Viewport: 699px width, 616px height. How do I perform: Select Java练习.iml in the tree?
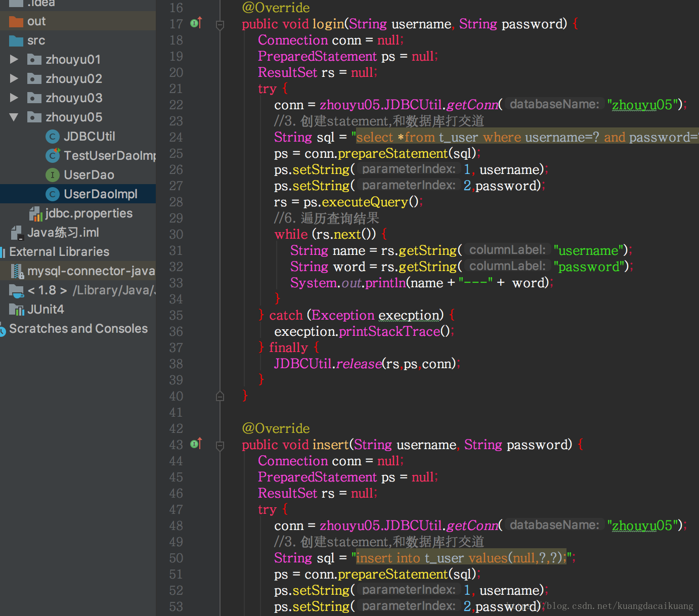63,233
